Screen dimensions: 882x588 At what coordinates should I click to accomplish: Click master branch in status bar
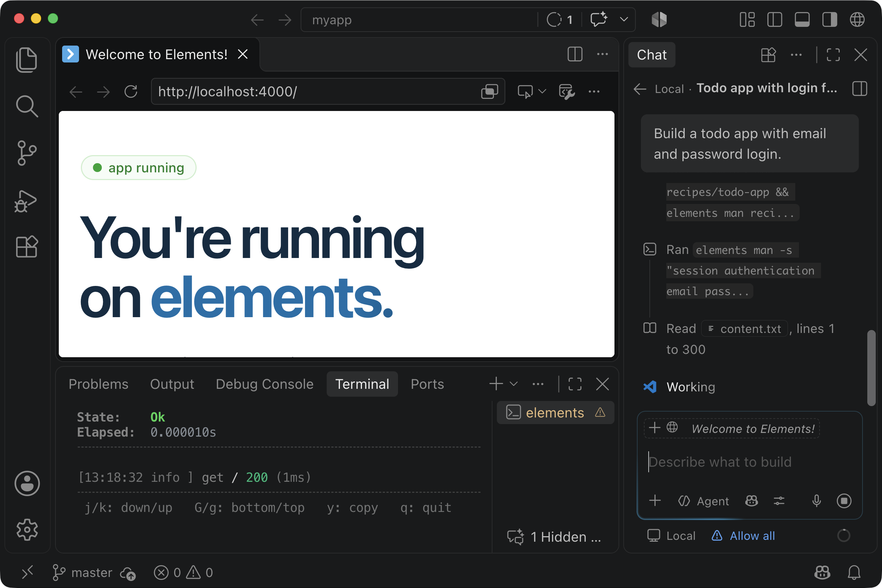[82, 573]
